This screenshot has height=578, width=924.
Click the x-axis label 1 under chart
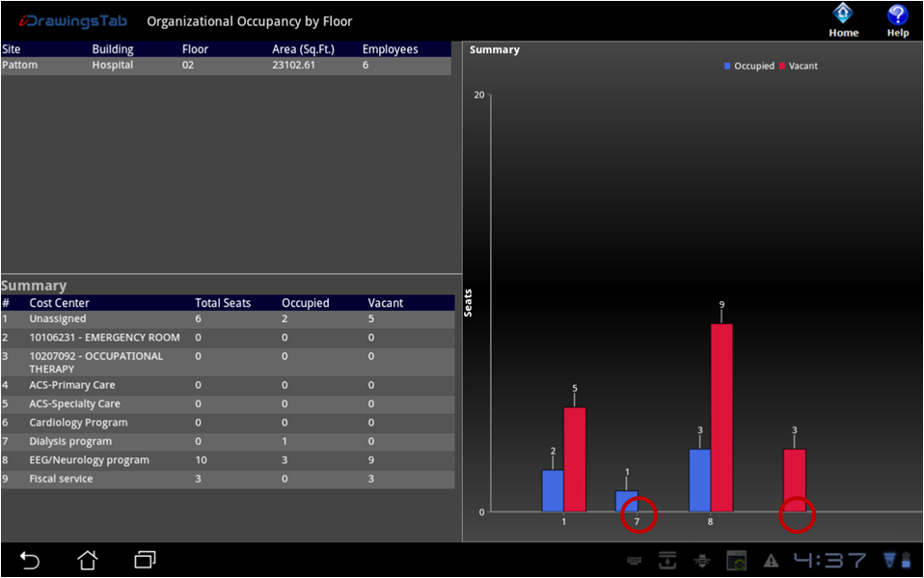coord(564,522)
